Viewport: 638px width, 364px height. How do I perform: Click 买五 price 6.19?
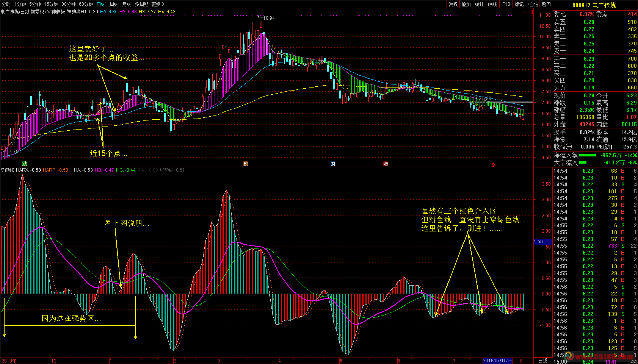coord(589,87)
